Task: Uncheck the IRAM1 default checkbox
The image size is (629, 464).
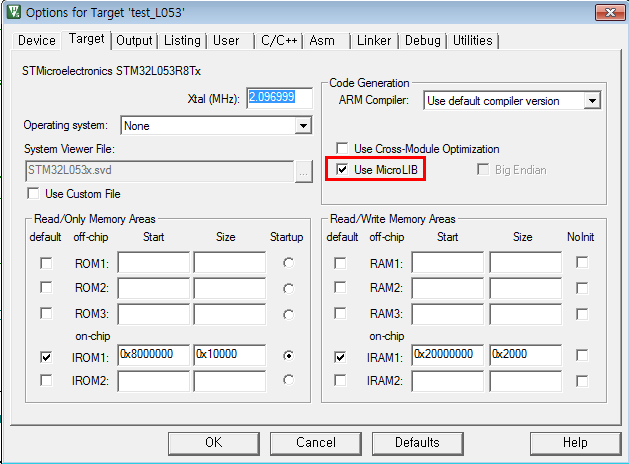Action: coord(340,357)
